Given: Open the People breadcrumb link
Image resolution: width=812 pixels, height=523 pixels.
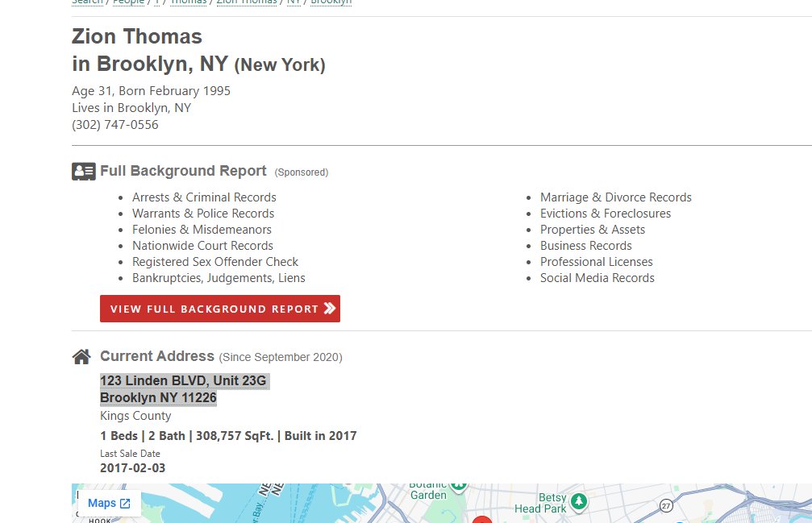Looking at the screenshot, I should (x=128, y=2).
